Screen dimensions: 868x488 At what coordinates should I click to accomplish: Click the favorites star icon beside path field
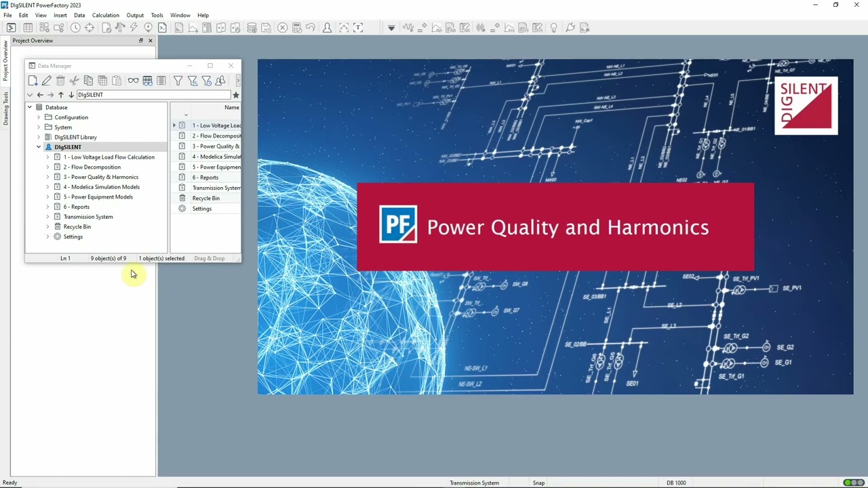coord(236,95)
